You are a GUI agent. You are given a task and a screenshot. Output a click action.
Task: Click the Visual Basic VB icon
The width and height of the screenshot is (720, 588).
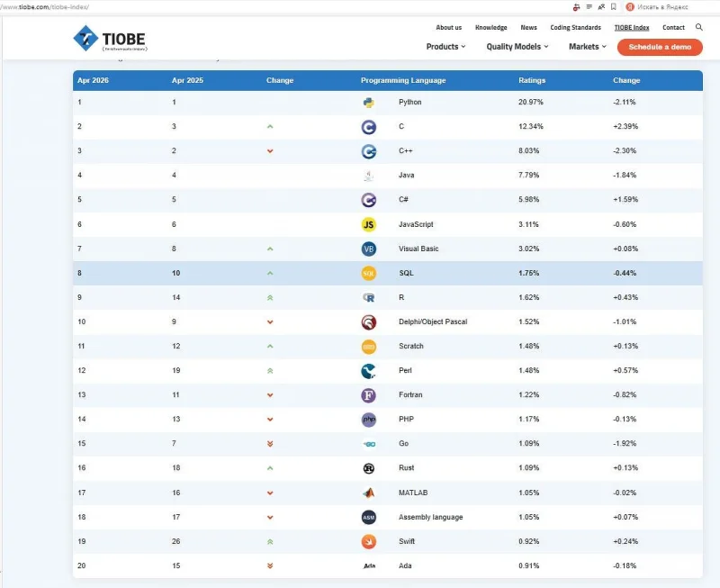[x=369, y=249]
